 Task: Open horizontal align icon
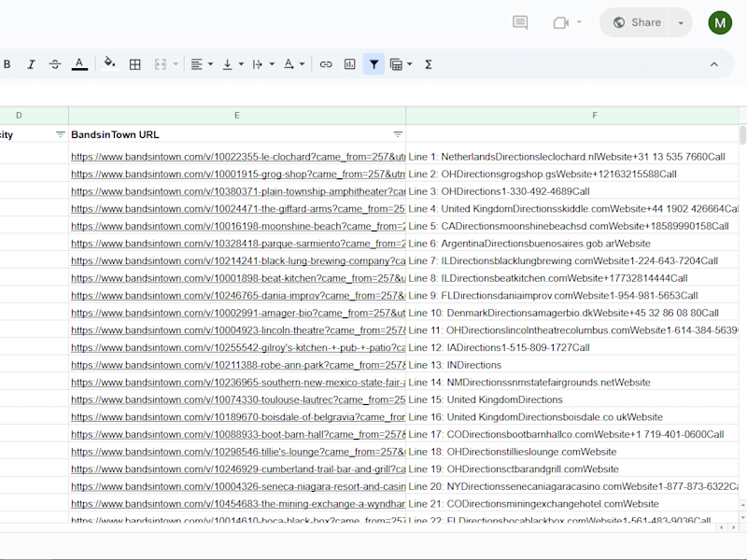[x=196, y=64]
